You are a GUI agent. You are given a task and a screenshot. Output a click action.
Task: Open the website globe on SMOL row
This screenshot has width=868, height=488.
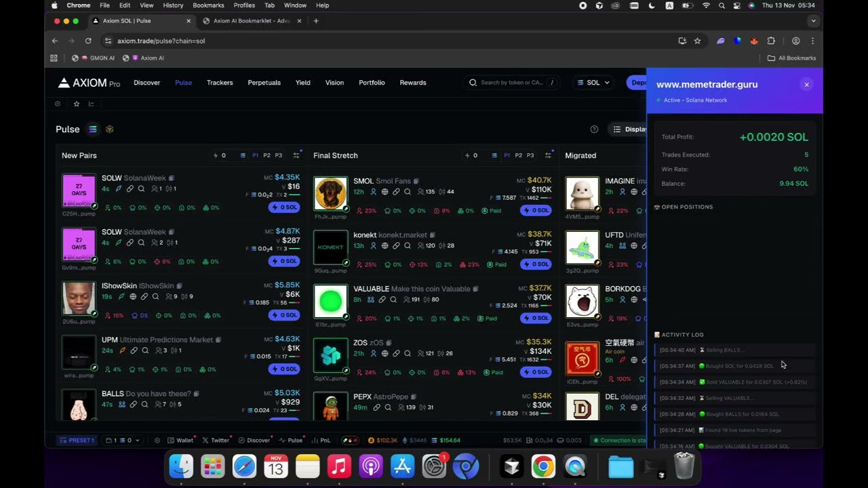(384, 192)
